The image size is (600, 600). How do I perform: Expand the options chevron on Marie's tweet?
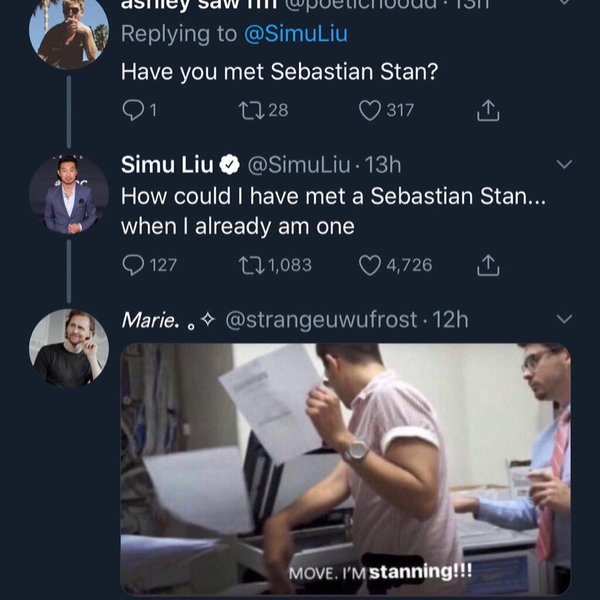point(564,319)
